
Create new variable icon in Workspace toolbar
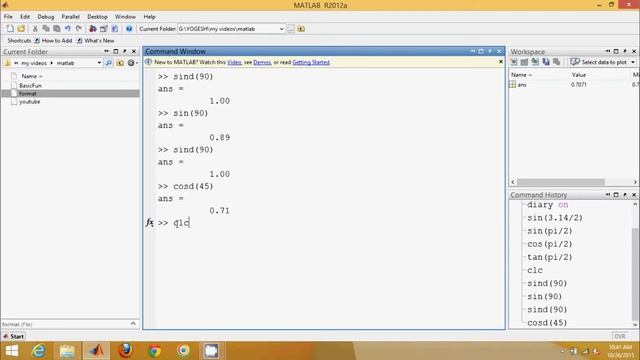[x=514, y=62]
